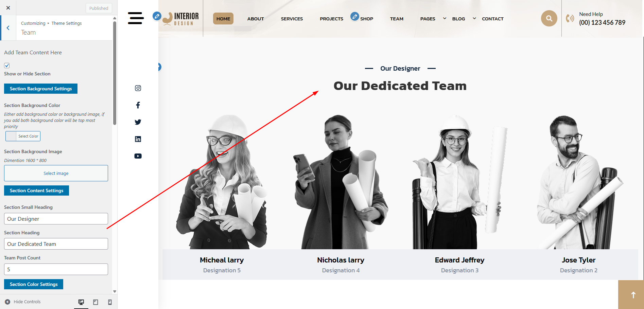Click the Section Heading input field
The width and height of the screenshot is (644, 309).
(56, 244)
